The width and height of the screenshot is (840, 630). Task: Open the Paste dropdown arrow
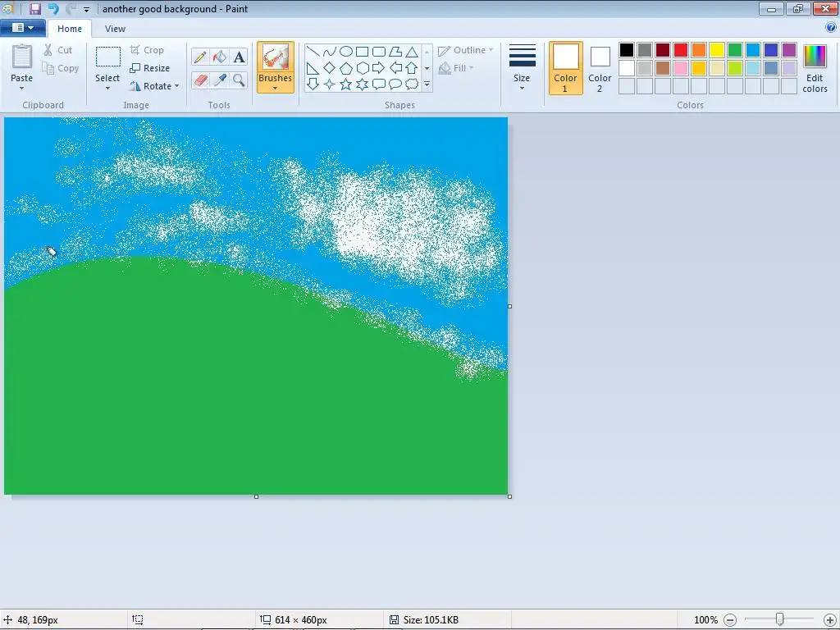click(x=21, y=88)
